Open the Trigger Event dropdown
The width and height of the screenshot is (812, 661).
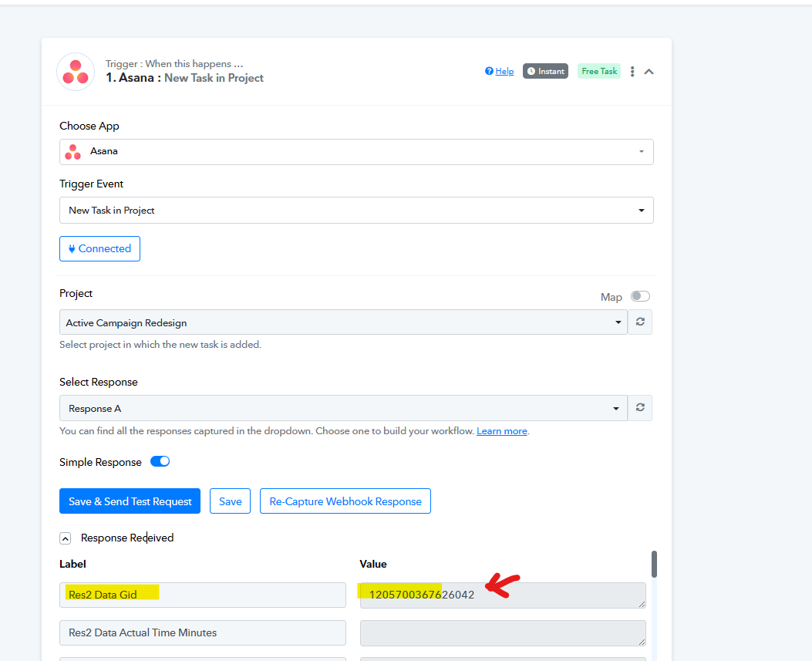[x=356, y=211]
